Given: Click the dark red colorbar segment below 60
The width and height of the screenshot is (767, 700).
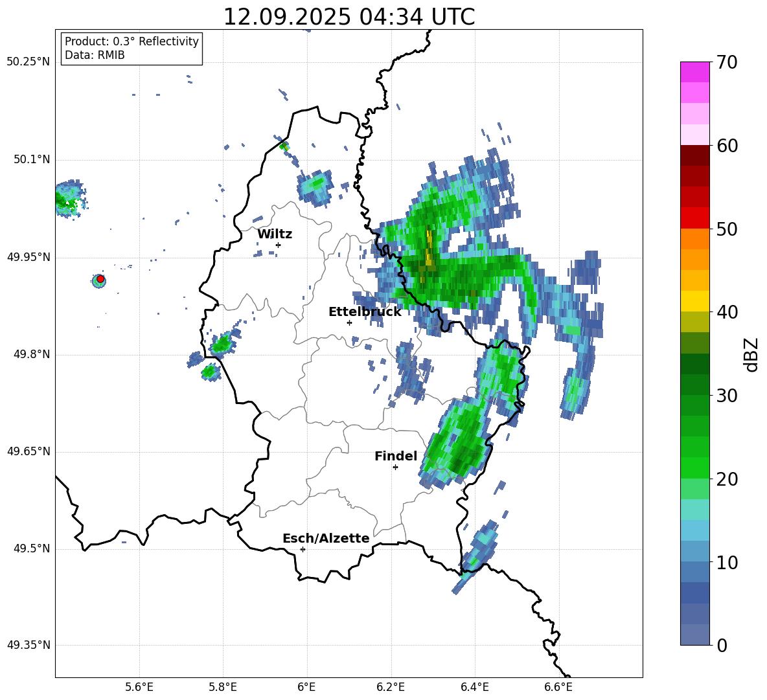Looking at the screenshot, I should point(694,155).
